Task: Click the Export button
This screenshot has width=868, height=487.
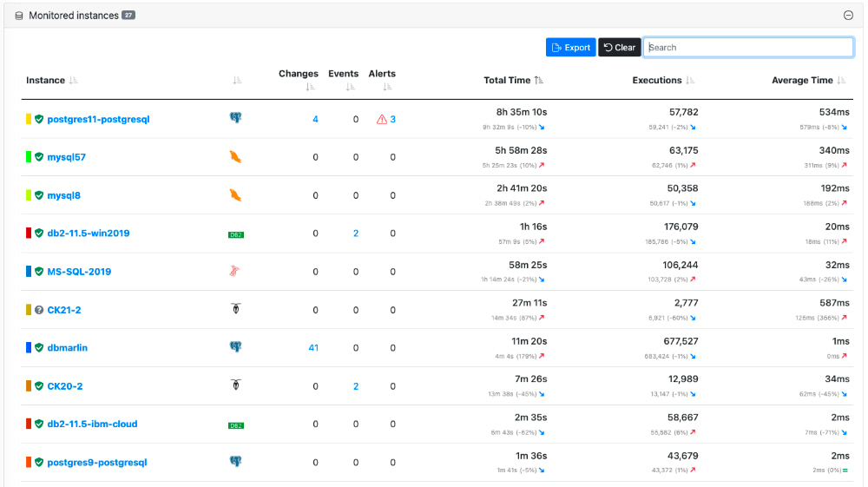Action: click(570, 48)
